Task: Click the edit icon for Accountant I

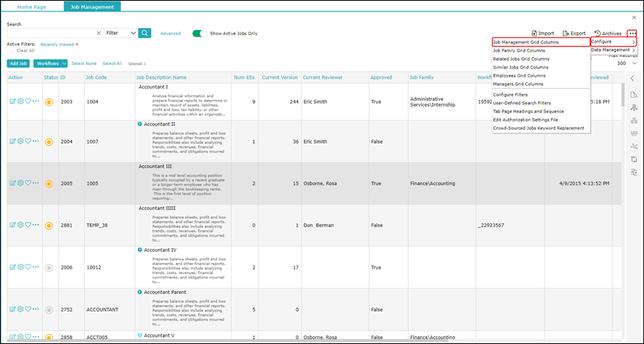Action: 13,102
